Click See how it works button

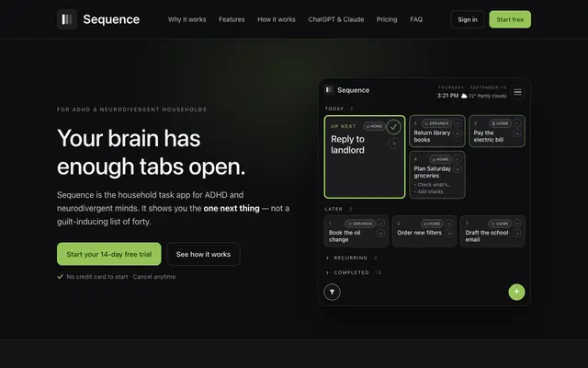tap(203, 254)
